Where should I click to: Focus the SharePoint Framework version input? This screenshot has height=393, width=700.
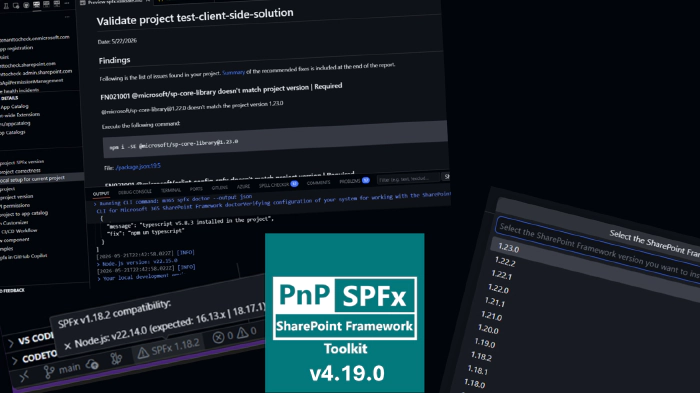[x=597, y=251]
